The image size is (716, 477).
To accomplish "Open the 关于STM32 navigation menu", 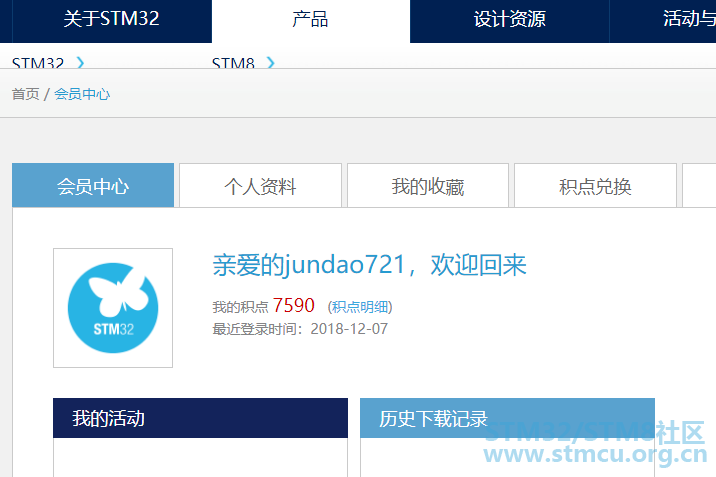I will tap(112, 20).
